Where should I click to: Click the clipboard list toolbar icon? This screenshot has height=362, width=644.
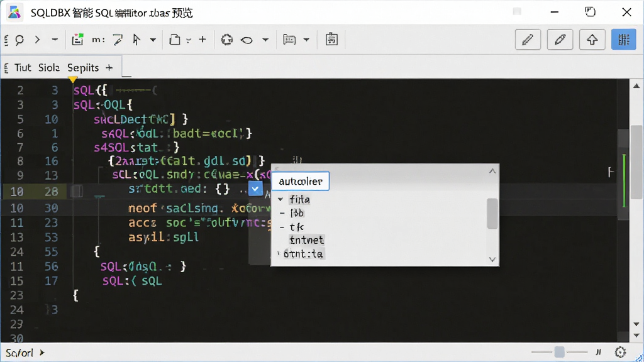pyautogui.click(x=331, y=40)
